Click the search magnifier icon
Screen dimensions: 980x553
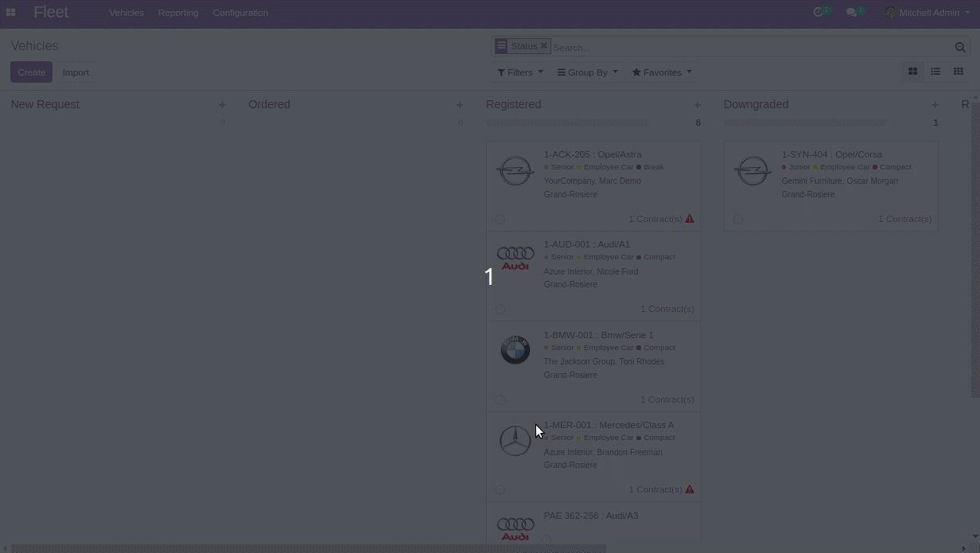960,48
